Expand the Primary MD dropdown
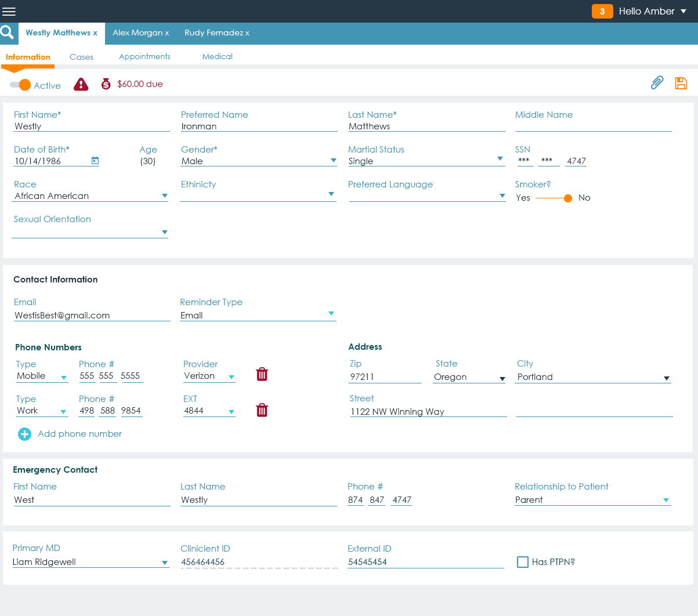 [x=164, y=562]
